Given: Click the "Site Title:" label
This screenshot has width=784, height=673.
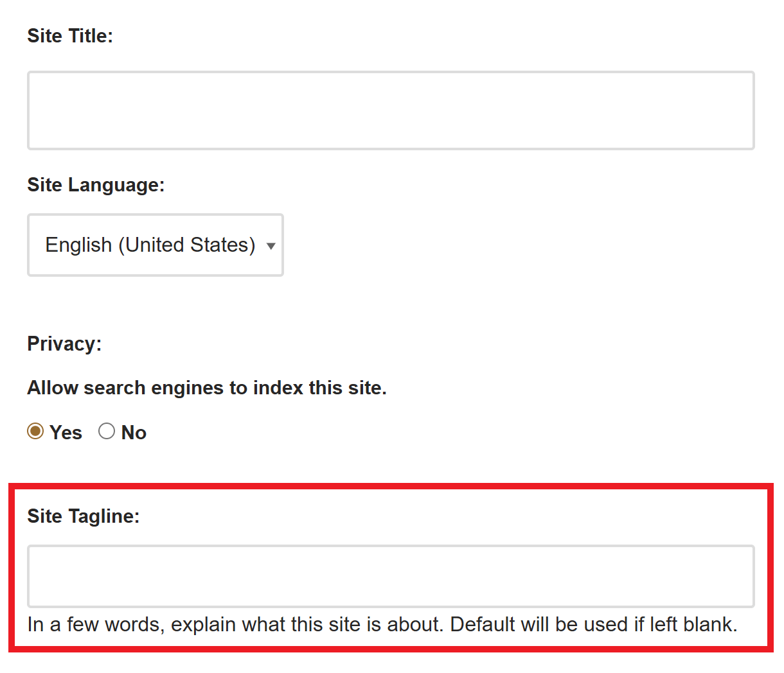Looking at the screenshot, I should 70,36.
